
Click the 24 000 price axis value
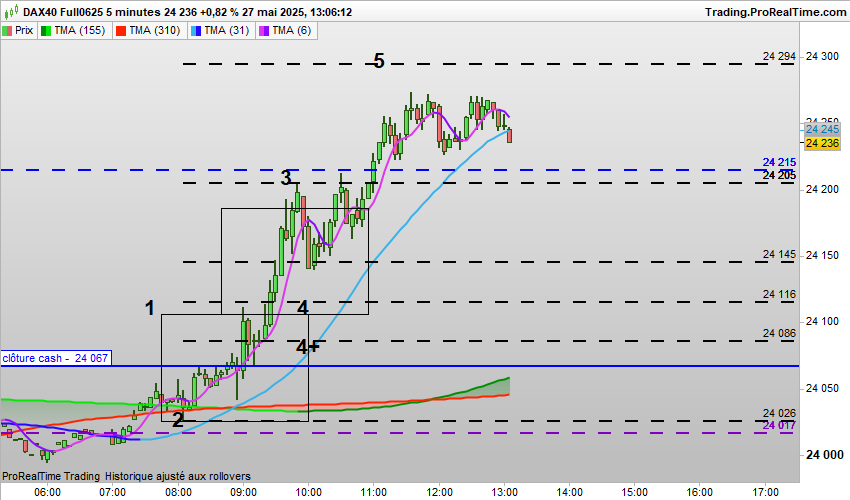click(824, 455)
